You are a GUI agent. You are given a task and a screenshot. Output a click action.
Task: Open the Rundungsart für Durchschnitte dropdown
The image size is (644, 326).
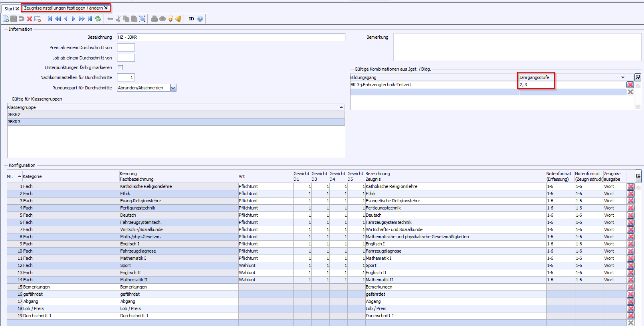click(x=173, y=88)
